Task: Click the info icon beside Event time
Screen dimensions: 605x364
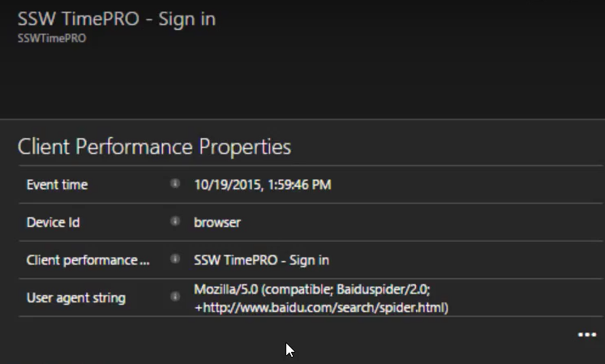Action: (x=175, y=183)
